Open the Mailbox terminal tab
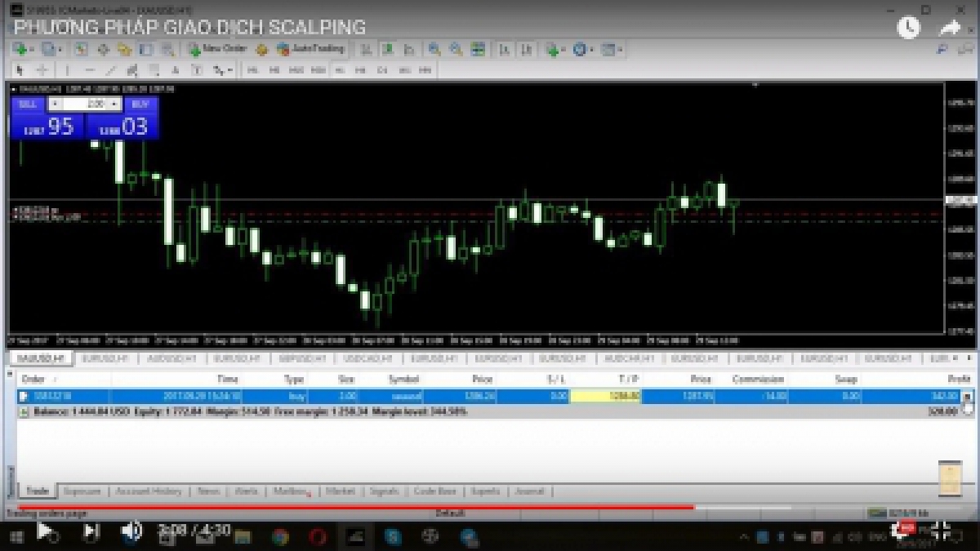Screen dimensions: 980x551 tap(290, 491)
